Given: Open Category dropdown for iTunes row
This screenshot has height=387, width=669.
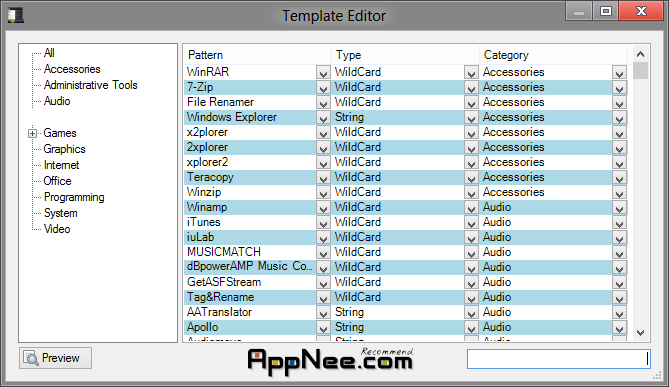Looking at the screenshot, I should click(x=619, y=222).
